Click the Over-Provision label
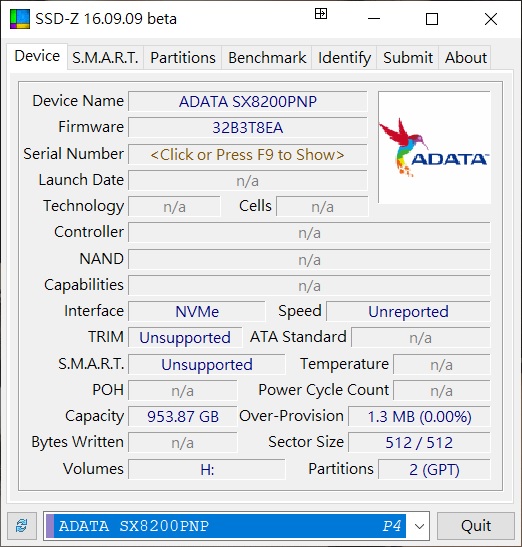 (291, 416)
